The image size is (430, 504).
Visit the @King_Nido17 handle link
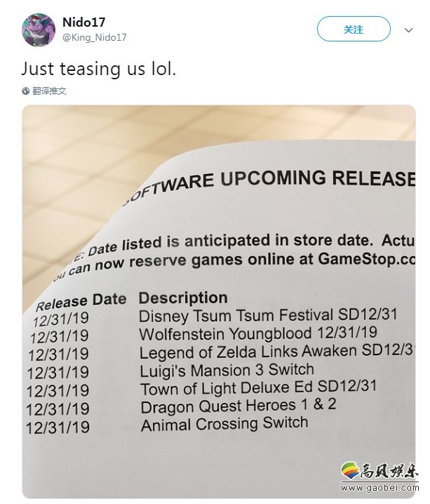coord(94,37)
